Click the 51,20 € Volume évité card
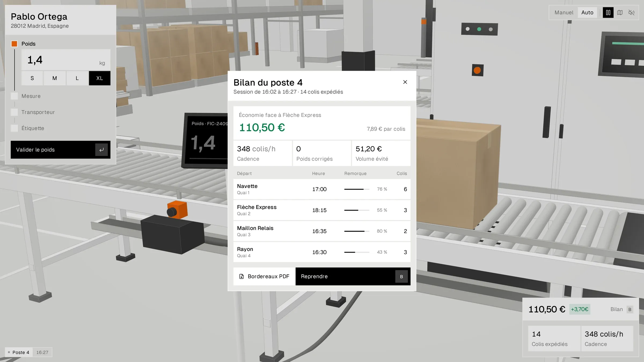 (381, 153)
